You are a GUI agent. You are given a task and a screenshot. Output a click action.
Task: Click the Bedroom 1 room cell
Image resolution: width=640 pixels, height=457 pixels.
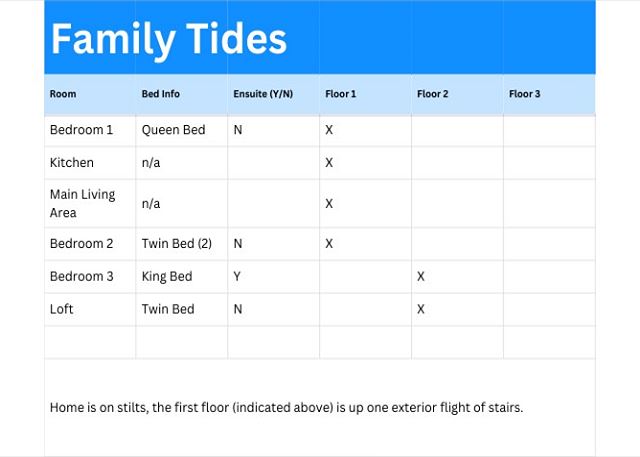coord(82,130)
